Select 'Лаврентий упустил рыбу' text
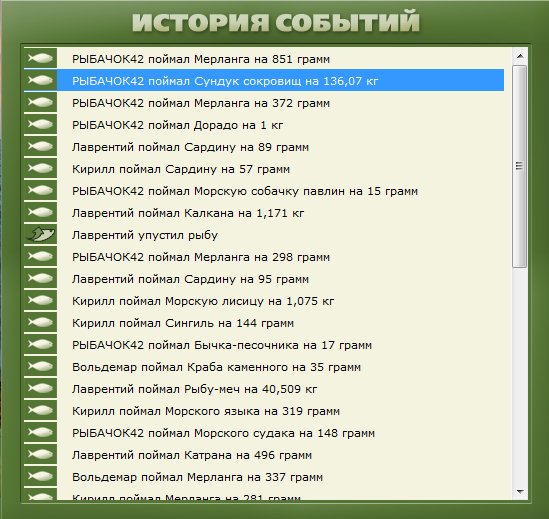Image resolution: width=549 pixels, height=519 pixels. click(x=145, y=235)
